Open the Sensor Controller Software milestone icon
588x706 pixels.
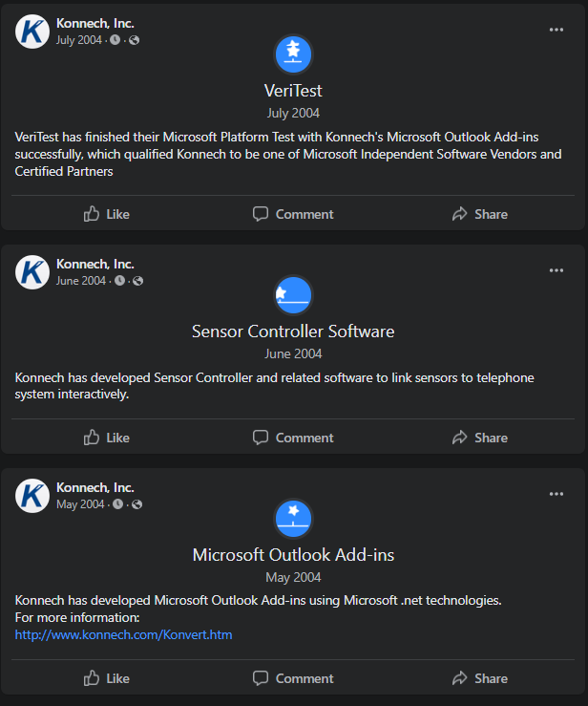click(x=293, y=295)
